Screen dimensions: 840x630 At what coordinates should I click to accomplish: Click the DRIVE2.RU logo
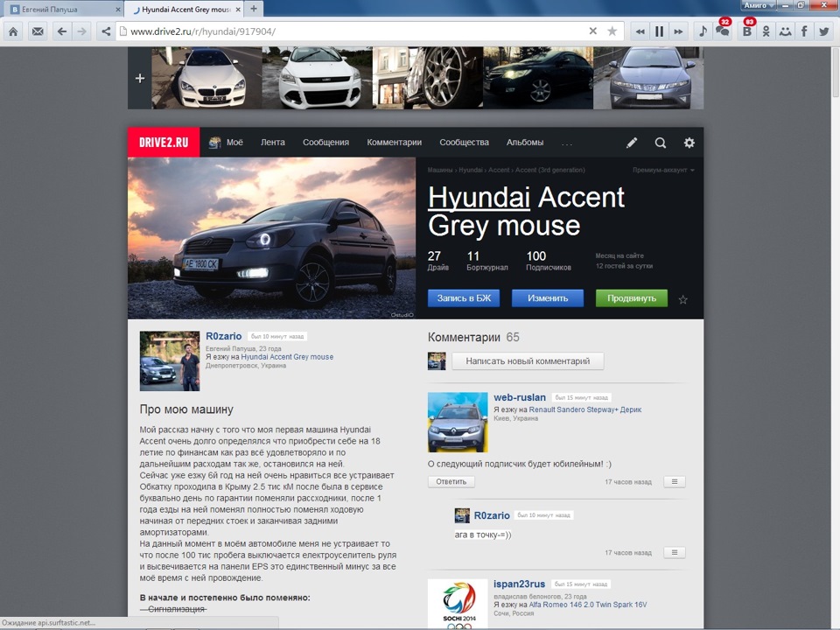[x=164, y=143]
